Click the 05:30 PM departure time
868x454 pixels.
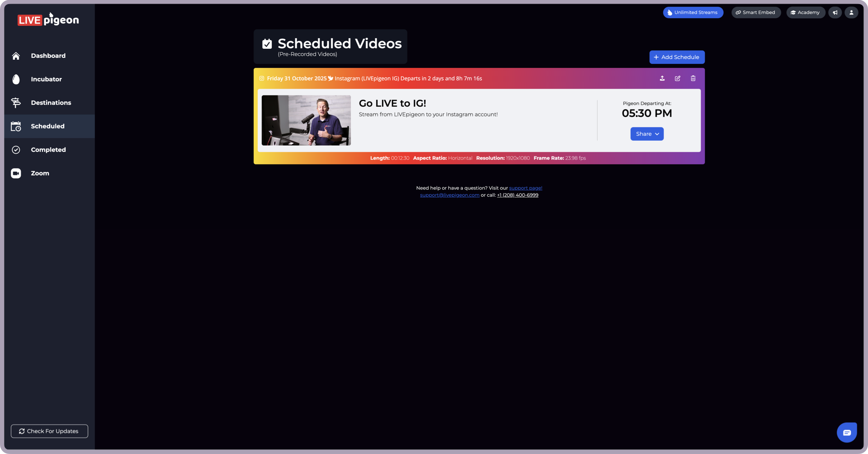(647, 113)
